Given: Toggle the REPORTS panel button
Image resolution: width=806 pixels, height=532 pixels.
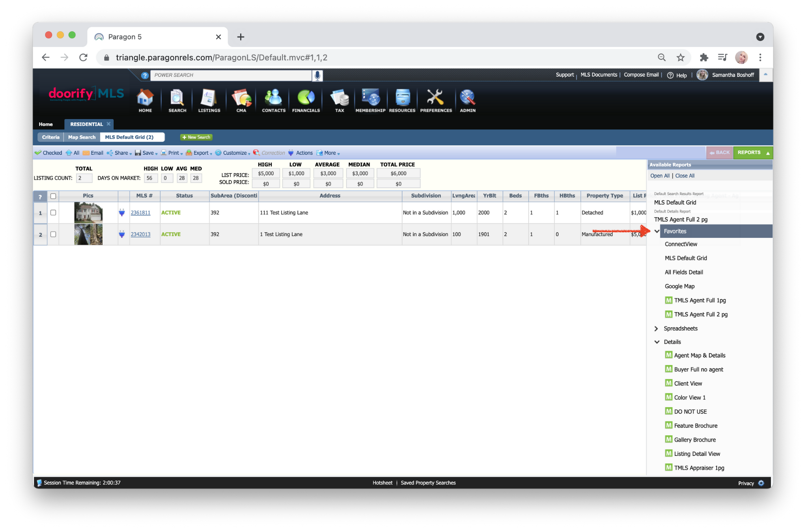Looking at the screenshot, I should tap(753, 153).
